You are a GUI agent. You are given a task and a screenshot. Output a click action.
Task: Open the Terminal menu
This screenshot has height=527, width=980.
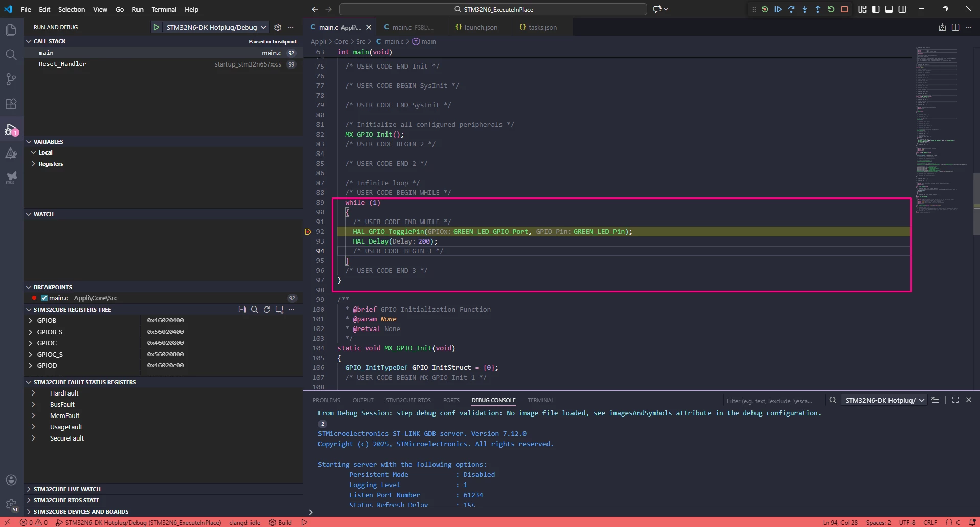click(164, 9)
